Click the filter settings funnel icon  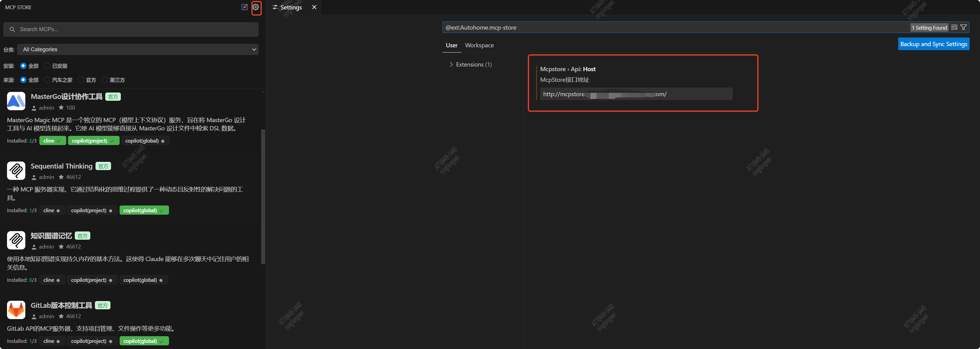click(x=963, y=27)
